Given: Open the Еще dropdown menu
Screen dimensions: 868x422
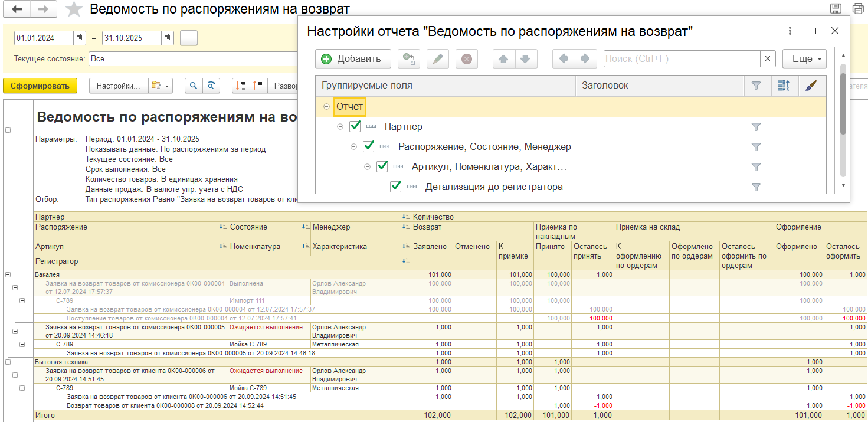Looking at the screenshot, I should pyautogui.click(x=804, y=59).
